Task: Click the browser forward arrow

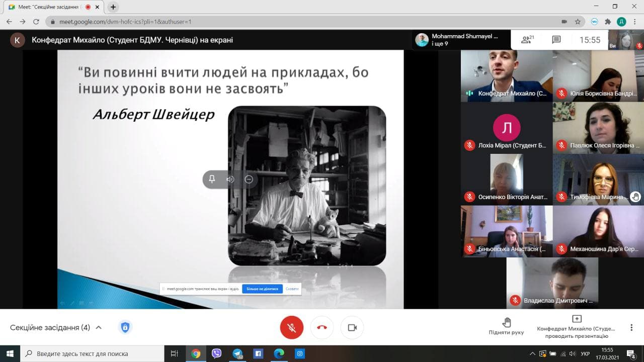Action: pyautogui.click(x=23, y=22)
